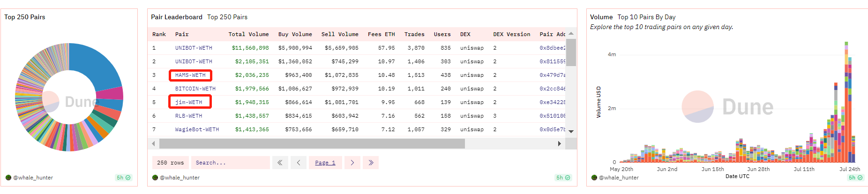The image size is (868, 194).
Task: Jump to last page of leaderboard
Action: click(371, 163)
